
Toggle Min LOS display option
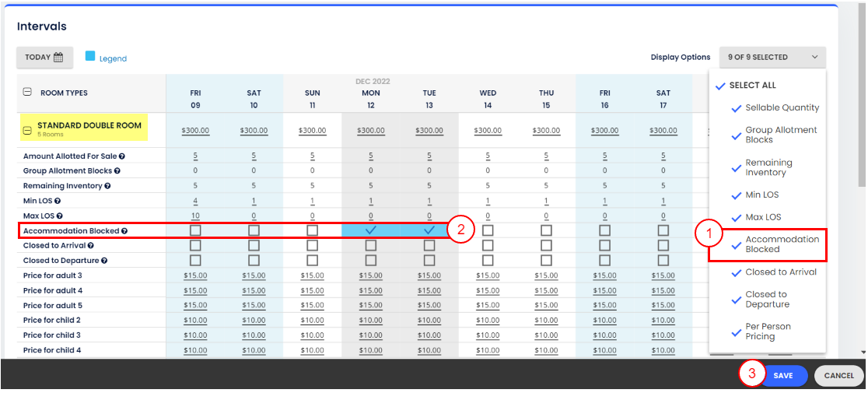(755, 195)
